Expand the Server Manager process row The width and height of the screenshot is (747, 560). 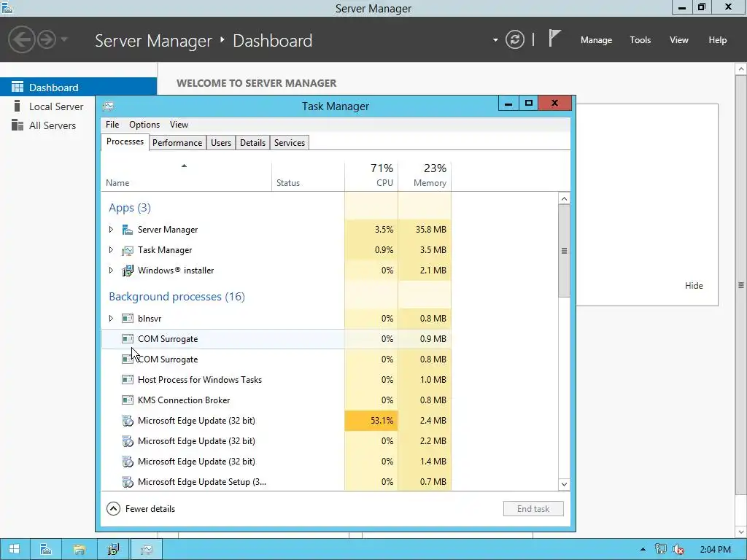111,230
